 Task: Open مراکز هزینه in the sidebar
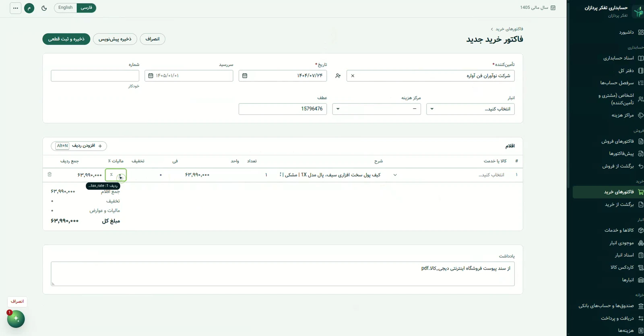[608, 115]
